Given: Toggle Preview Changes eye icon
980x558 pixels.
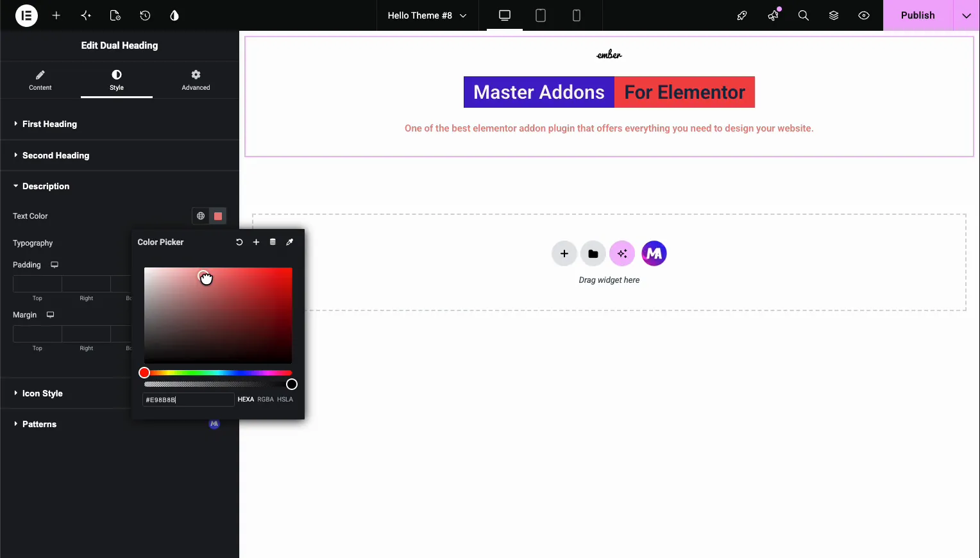Looking at the screenshot, I should tap(864, 15).
